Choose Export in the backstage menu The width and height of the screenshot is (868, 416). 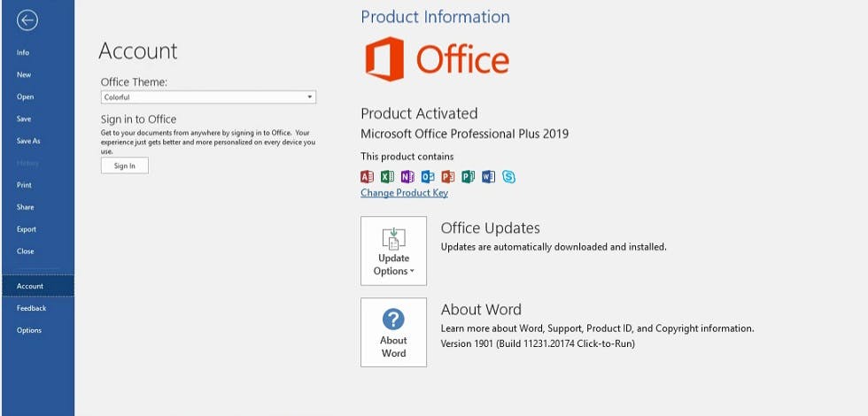[26, 229]
